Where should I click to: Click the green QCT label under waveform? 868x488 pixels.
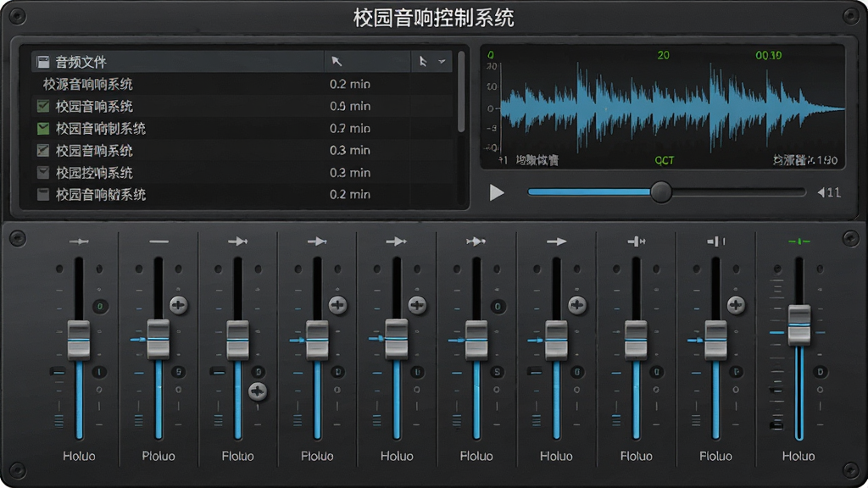pyautogui.click(x=665, y=160)
